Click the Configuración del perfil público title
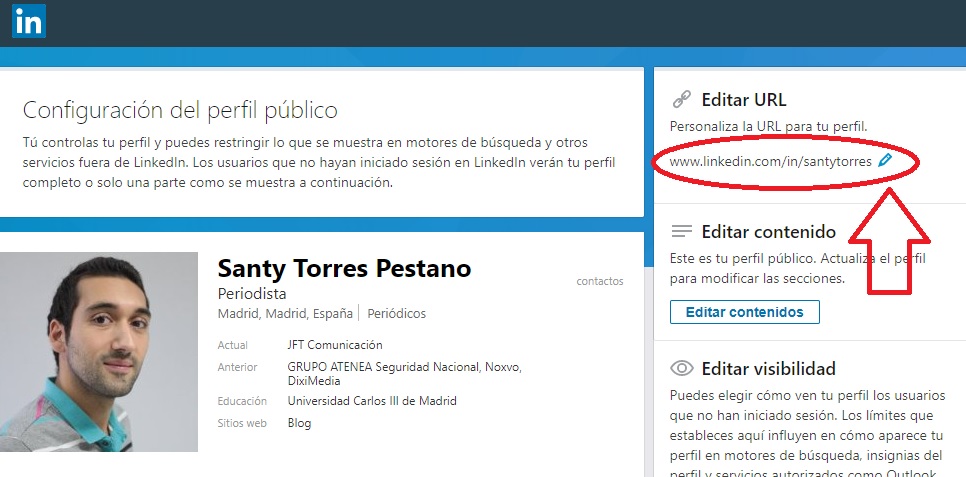 (180, 110)
